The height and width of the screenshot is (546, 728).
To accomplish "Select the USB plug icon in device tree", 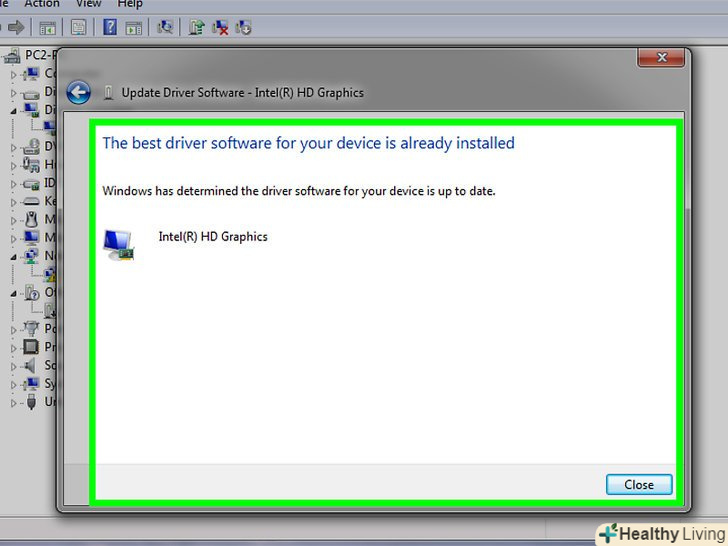I will click(x=31, y=402).
